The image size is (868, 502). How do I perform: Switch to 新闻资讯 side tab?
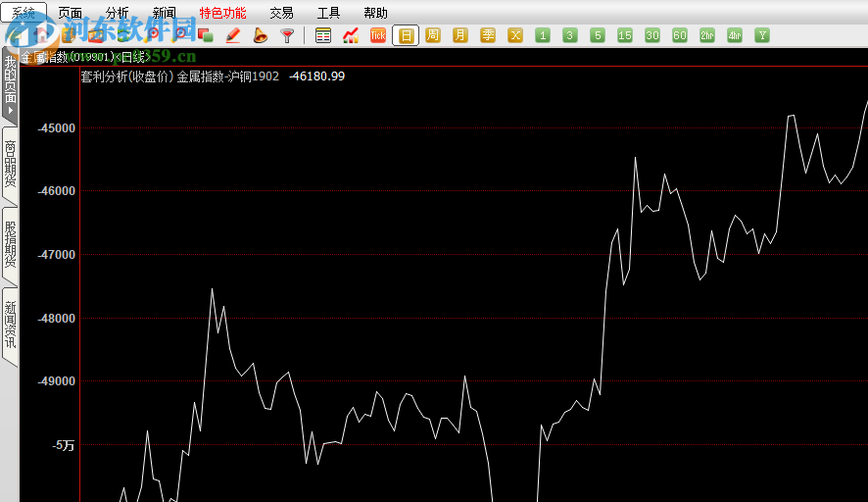11,326
